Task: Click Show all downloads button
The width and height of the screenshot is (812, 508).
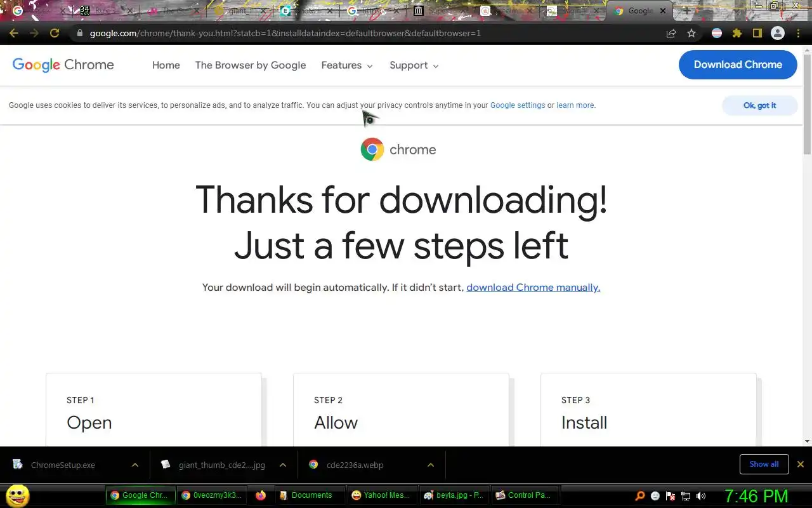Action: coord(764,464)
